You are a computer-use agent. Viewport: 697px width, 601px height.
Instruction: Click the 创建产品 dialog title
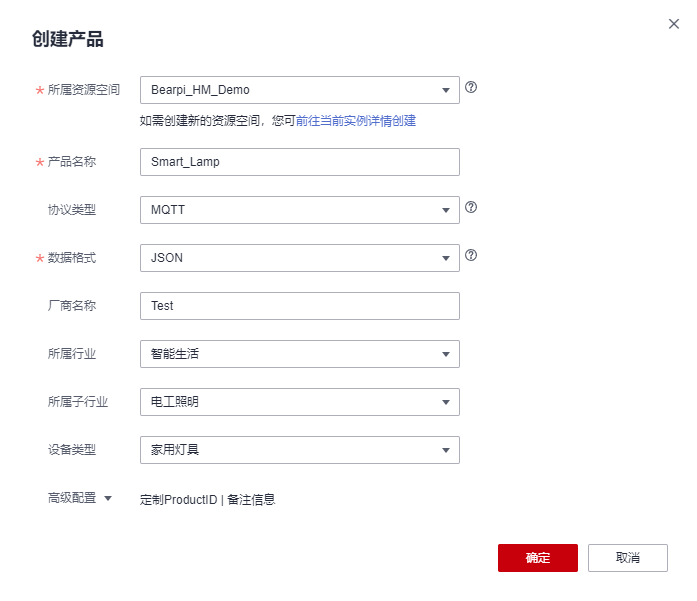tap(70, 40)
